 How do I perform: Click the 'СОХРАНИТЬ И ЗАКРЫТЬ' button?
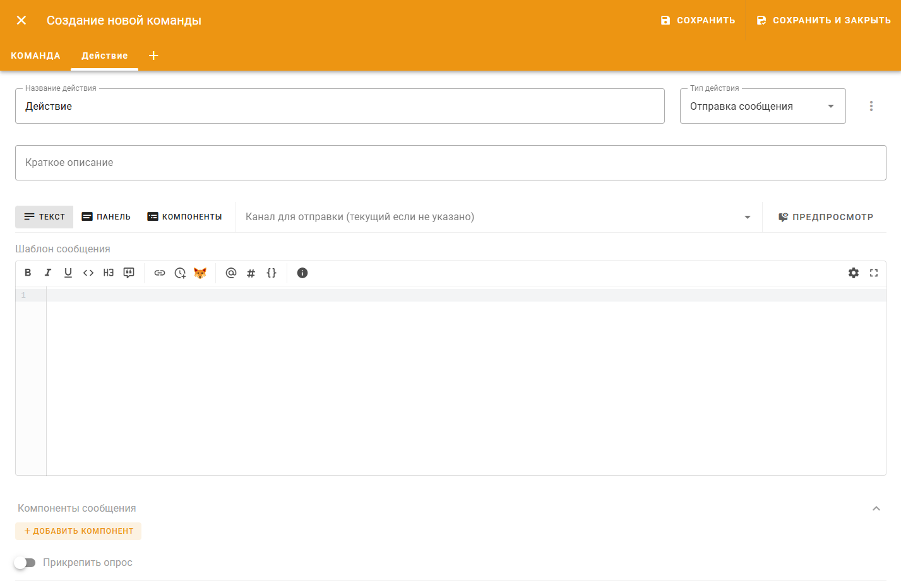(x=823, y=20)
